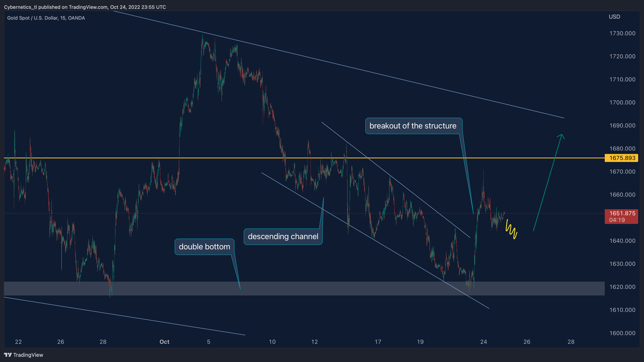The width and height of the screenshot is (644, 362).
Task: Click the 10 date on time axis
Action: click(272, 342)
